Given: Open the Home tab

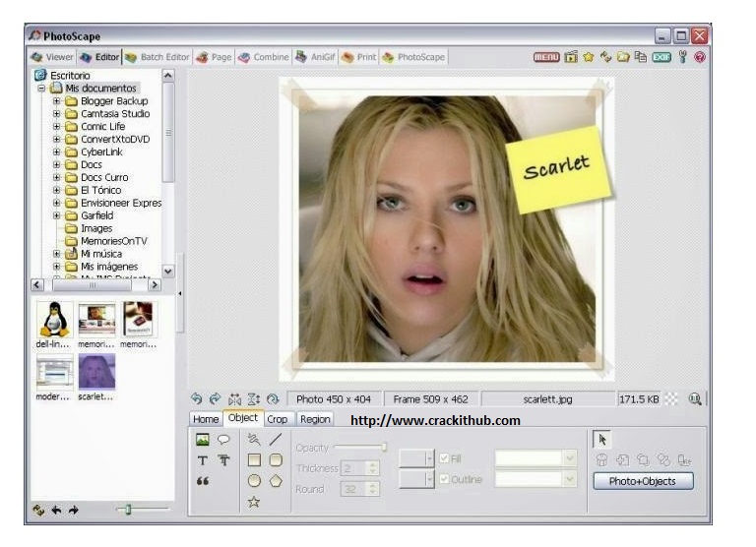Looking at the screenshot, I should pyautogui.click(x=206, y=419).
